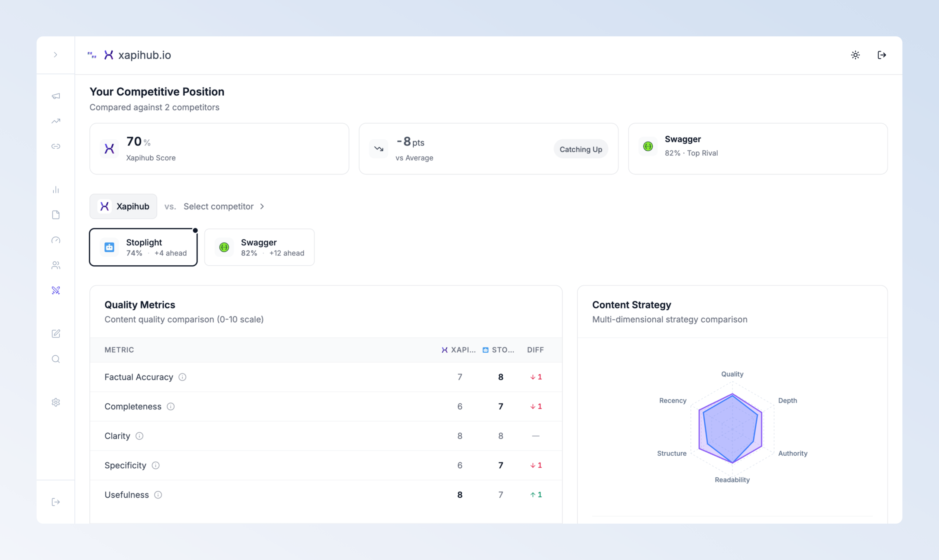Screen dimensions: 939x560
Task: Open the settings gear in sidebar
Action: click(56, 402)
